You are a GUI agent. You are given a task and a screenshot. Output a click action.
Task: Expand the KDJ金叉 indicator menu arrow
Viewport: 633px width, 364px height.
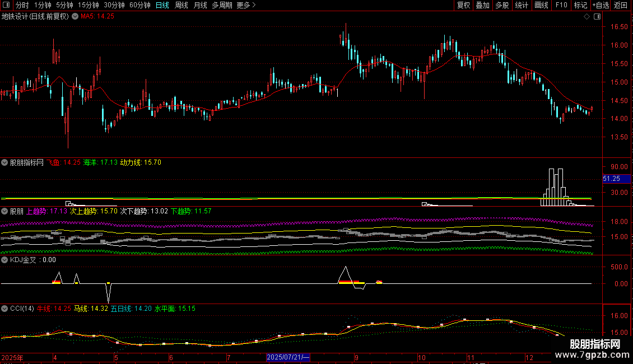4,260
